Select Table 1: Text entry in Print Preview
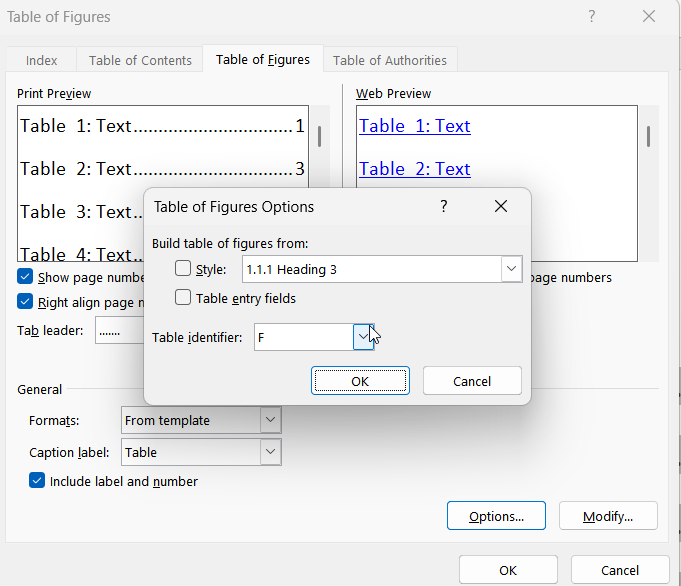681x586 pixels. [162, 126]
